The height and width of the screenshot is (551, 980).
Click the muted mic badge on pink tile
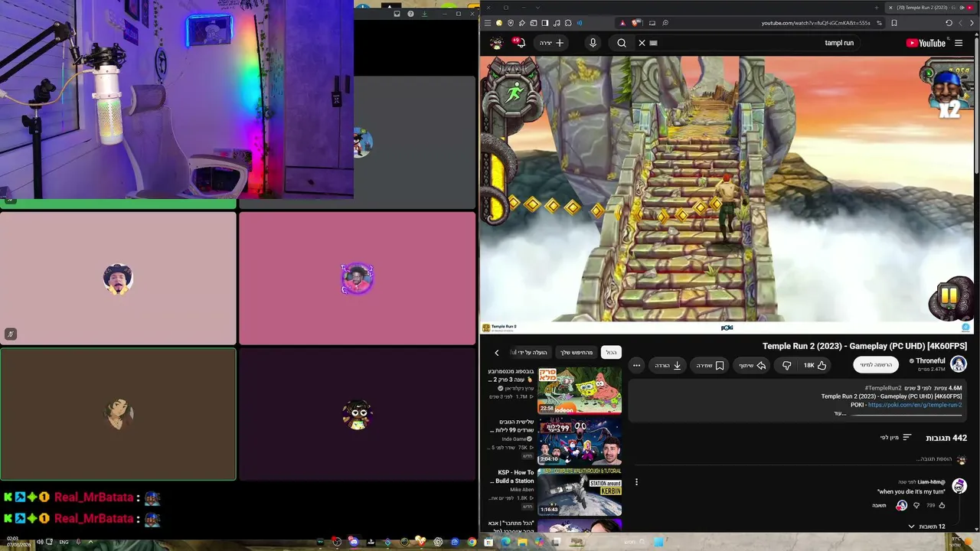tap(10, 334)
